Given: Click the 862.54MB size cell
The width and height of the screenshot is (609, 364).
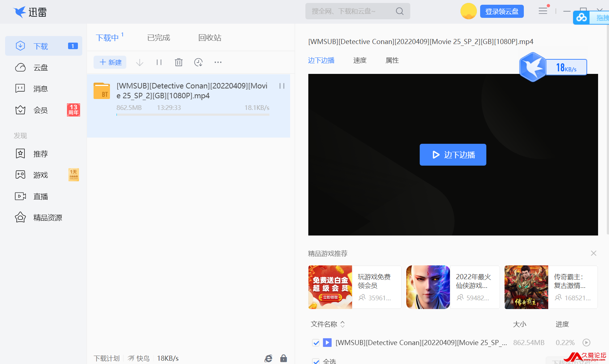Looking at the screenshot, I should (529, 343).
